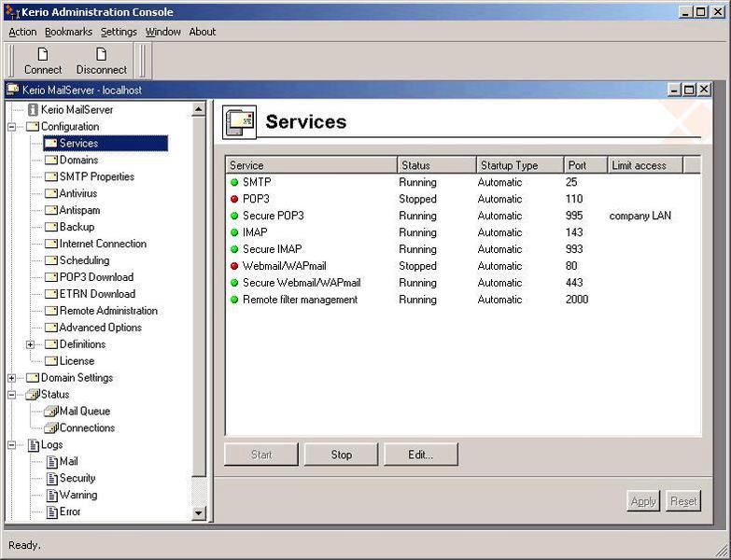731x560 pixels.
Task: Click the Edit... button
Action: pyautogui.click(x=420, y=455)
